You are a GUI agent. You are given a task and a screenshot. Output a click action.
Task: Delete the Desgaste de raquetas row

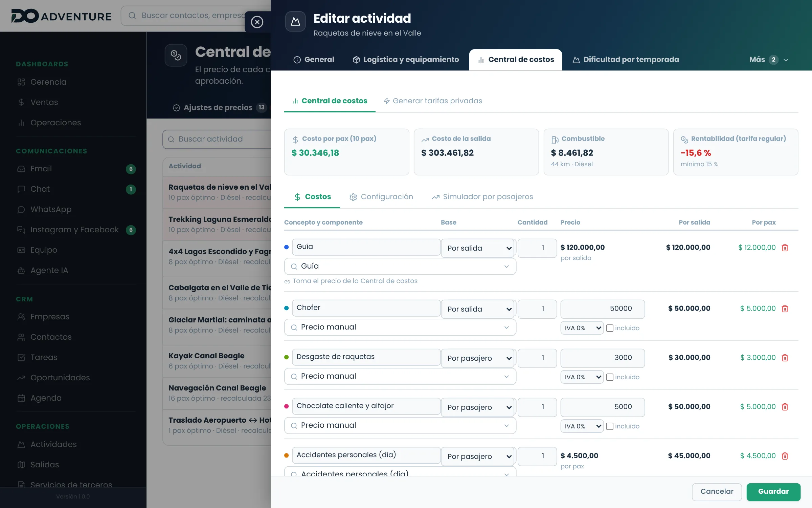[x=785, y=358]
